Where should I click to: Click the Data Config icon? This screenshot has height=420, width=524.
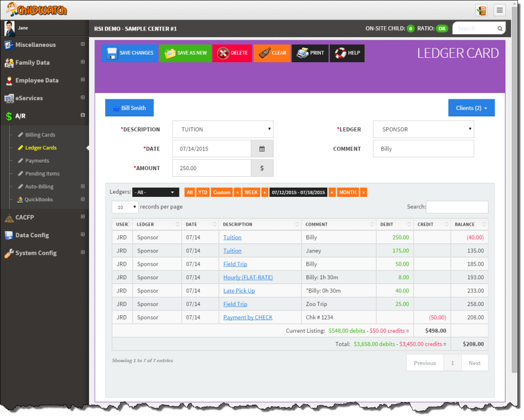coord(9,236)
